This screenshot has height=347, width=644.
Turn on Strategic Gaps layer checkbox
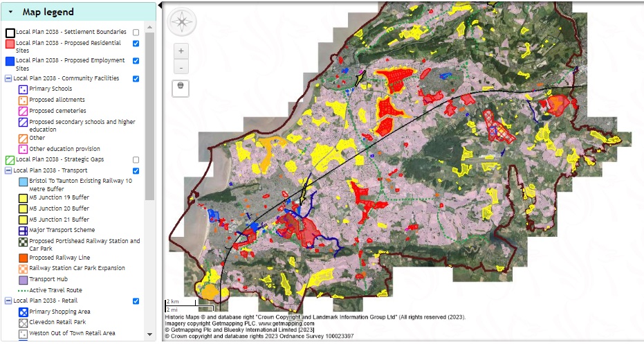[x=136, y=160]
